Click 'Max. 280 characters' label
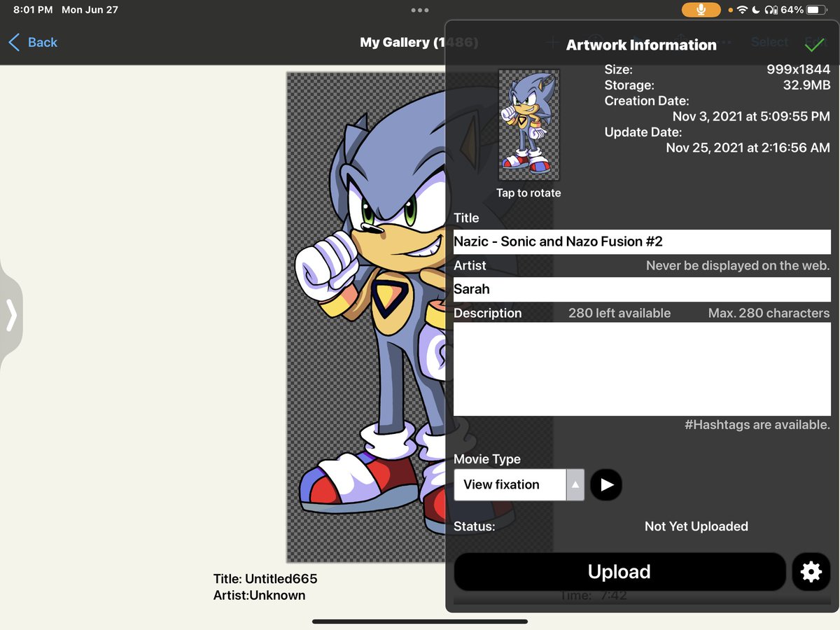 (x=769, y=313)
